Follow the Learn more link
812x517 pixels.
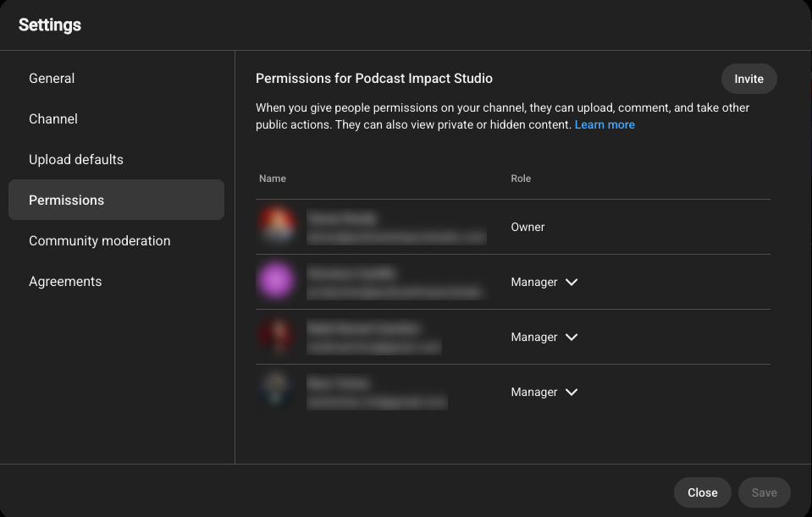pos(605,124)
